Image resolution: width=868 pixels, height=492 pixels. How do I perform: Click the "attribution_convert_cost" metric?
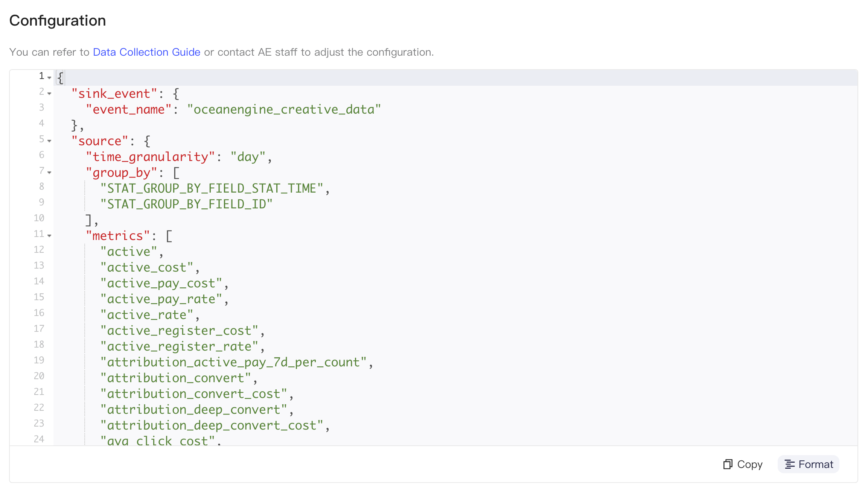[194, 394]
